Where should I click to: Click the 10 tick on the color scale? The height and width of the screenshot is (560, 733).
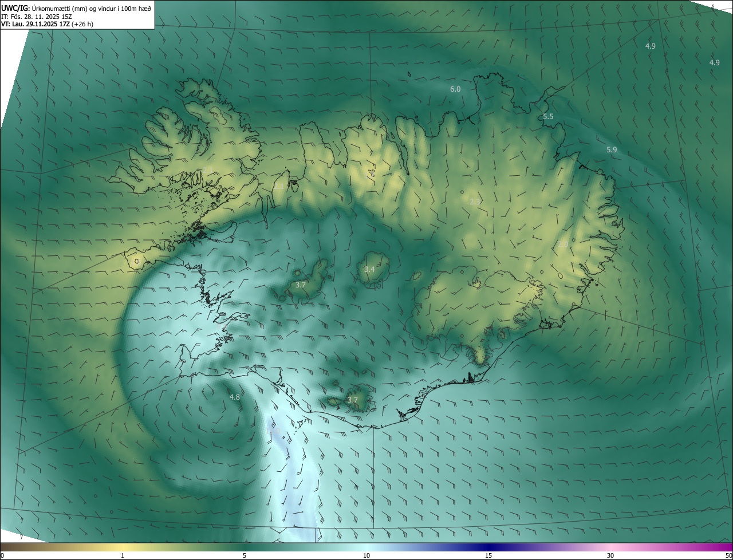pyautogui.click(x=366, y=555)
